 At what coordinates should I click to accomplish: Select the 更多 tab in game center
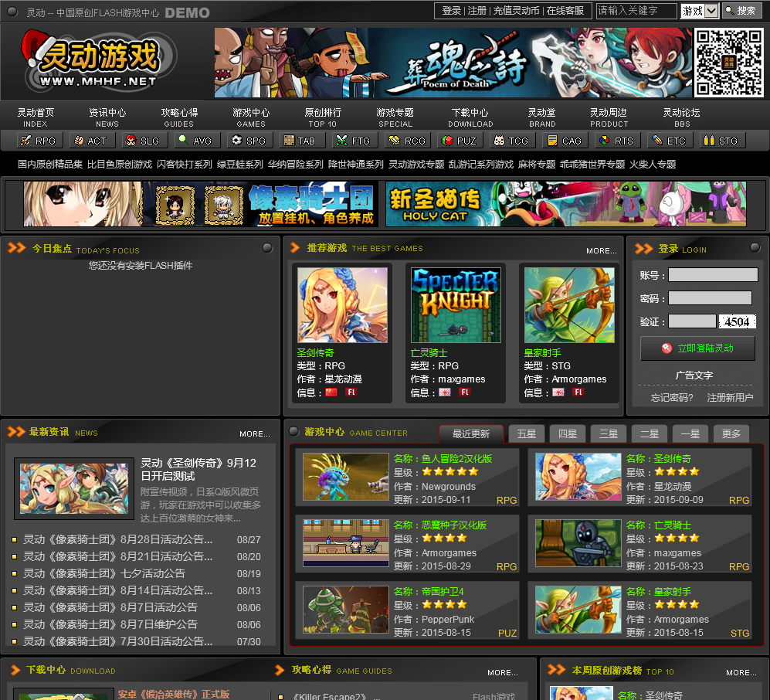(731, 433)
